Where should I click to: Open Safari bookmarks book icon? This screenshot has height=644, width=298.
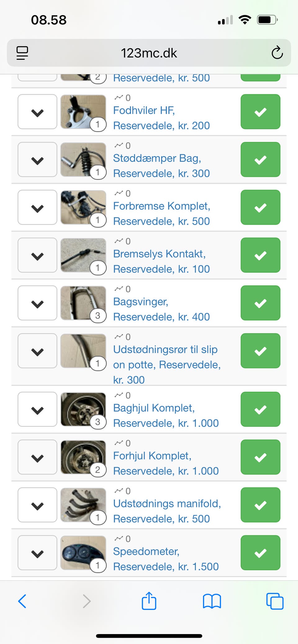tap(212, 601)
